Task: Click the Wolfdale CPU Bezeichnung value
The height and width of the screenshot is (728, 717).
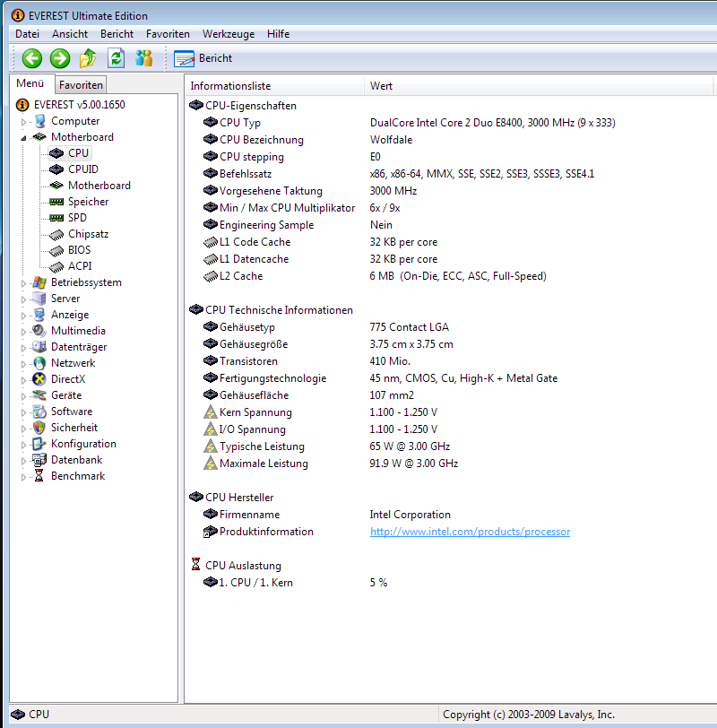Action: point(392,140)
